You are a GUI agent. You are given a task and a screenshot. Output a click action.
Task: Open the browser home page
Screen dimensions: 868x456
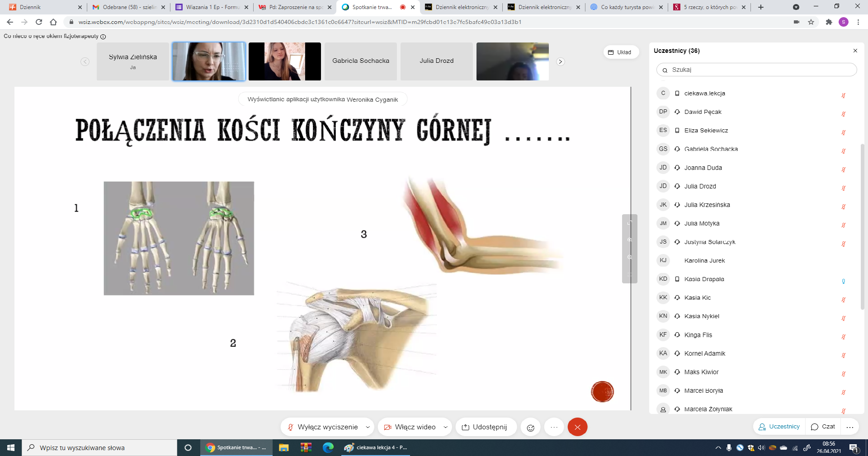click(x=53, y=22)
